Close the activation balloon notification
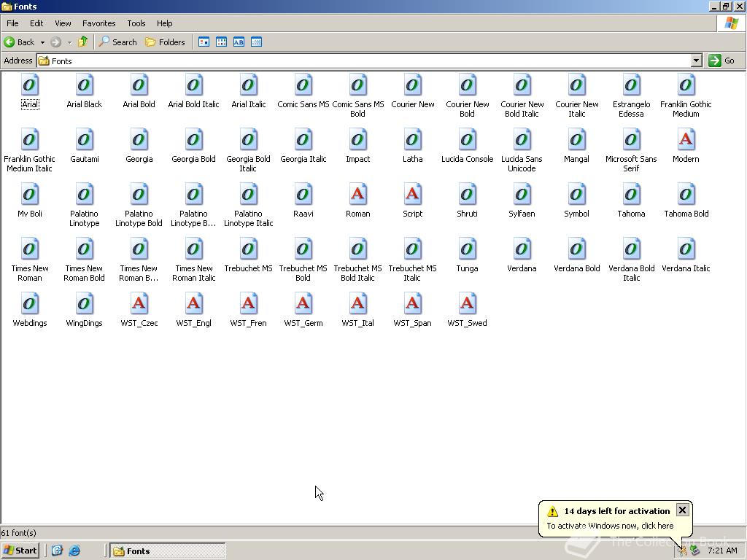 (682, 510)
